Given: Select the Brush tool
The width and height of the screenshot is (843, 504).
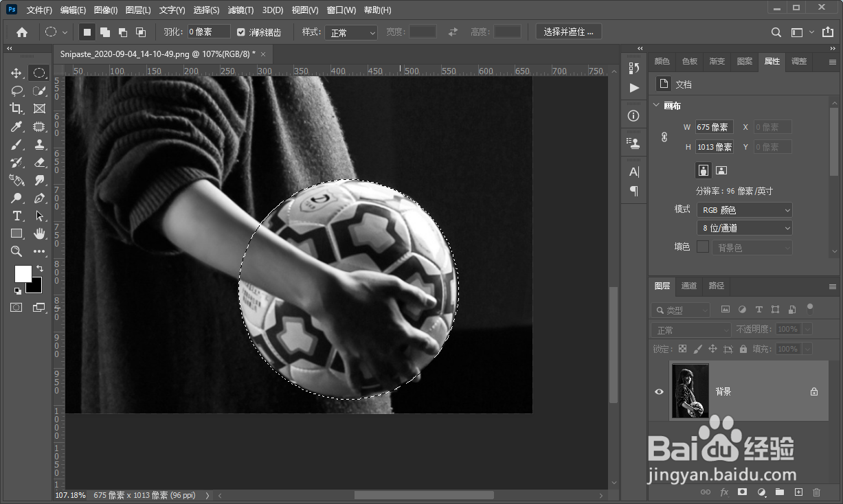Looking at the screenshot, I should [16, 144].
